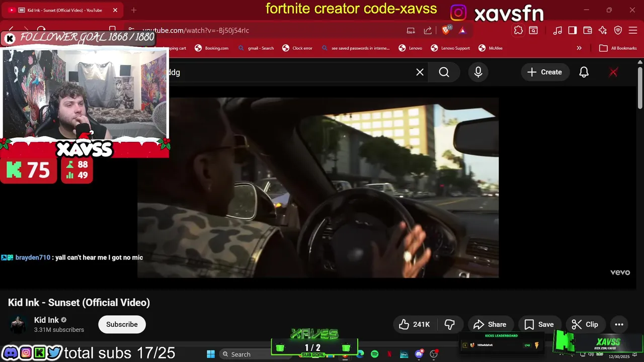Image resolution: width=644 pixels, height=362 pixels.
Task: Open the gmail - Search bookmark
Action: tap(257, 48)
